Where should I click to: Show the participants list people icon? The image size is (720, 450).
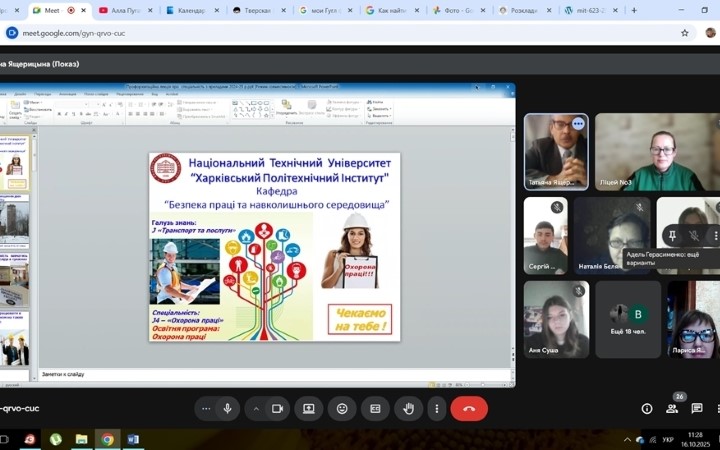(x=672, y=408)
